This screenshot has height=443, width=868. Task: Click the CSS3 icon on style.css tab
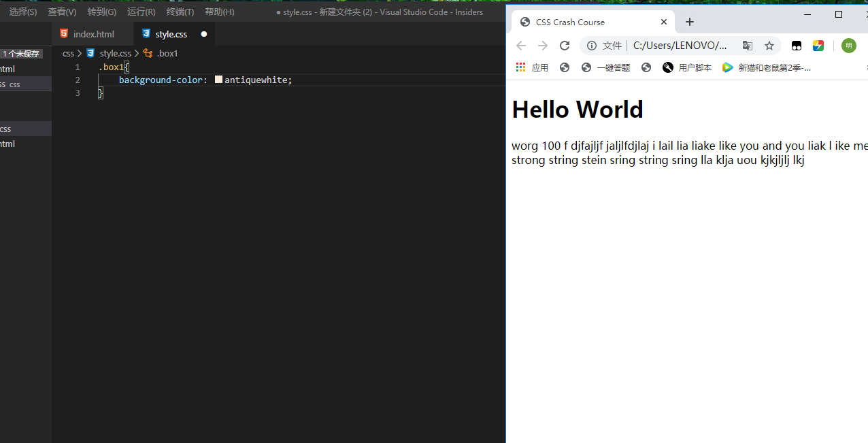146,34
